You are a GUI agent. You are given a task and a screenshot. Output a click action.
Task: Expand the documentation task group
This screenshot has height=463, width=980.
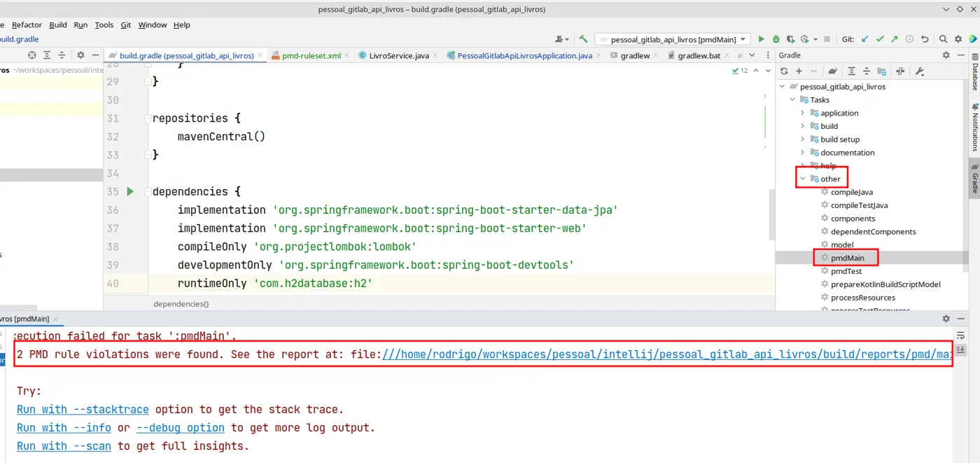click(802, 153)
